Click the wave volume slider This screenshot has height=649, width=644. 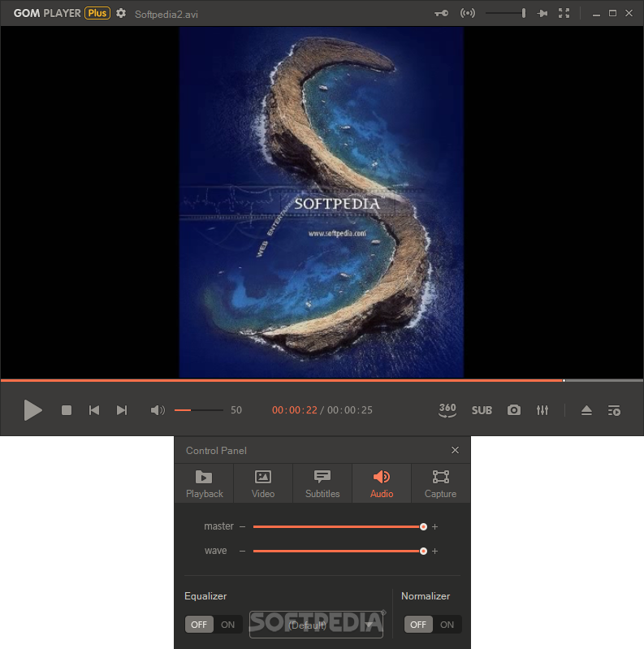339,551
